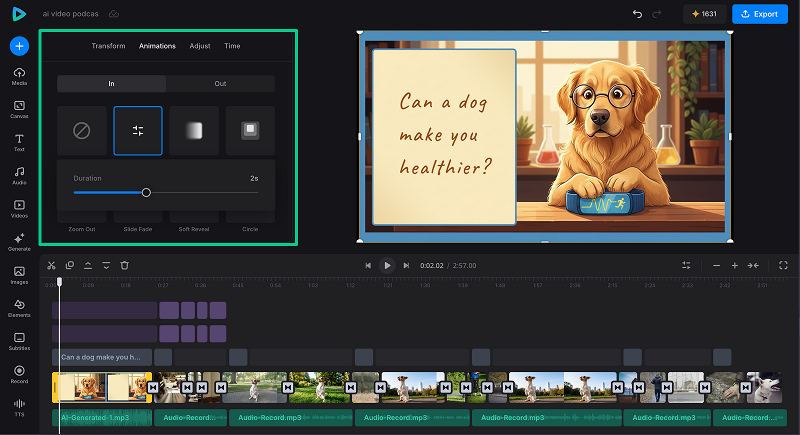Open the Record sidebar tool
Viewport: 800px width, 435px height.
[x=19, y=374]
